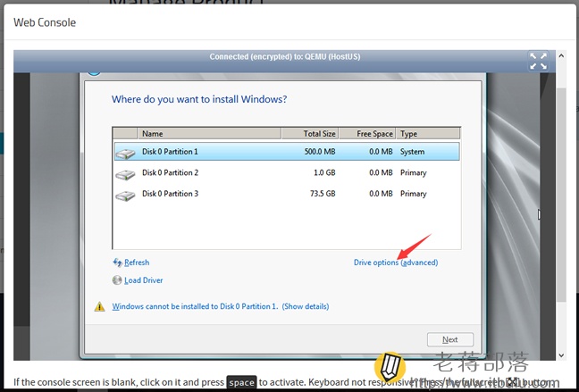This screenshot has height=392, width=579.
Task: Click the scroll-down arrow of the console scrollbar
Action: [x=561, y=355]
